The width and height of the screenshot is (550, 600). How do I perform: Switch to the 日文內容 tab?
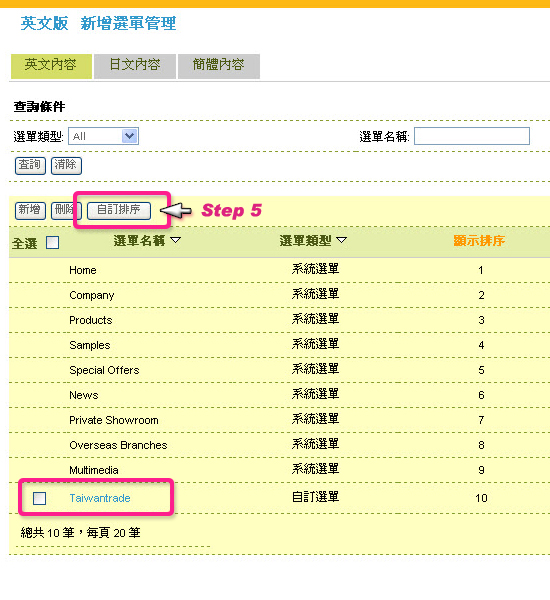point(135,66)
